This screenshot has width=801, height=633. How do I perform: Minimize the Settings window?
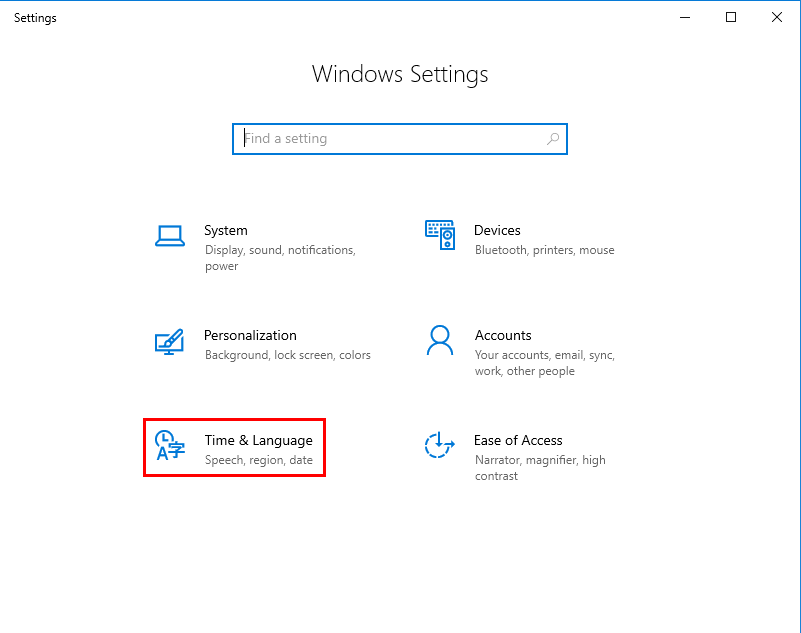click(x=685, y=17)
